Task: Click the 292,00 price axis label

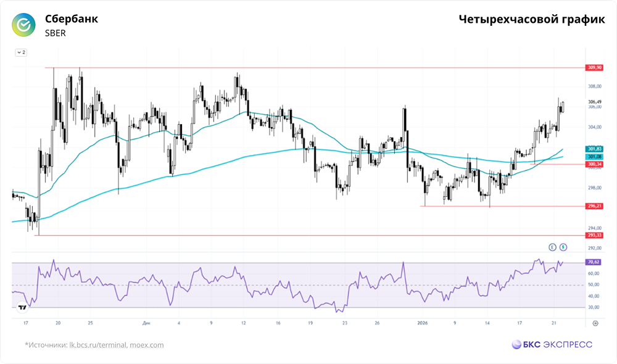Action: 595,248
